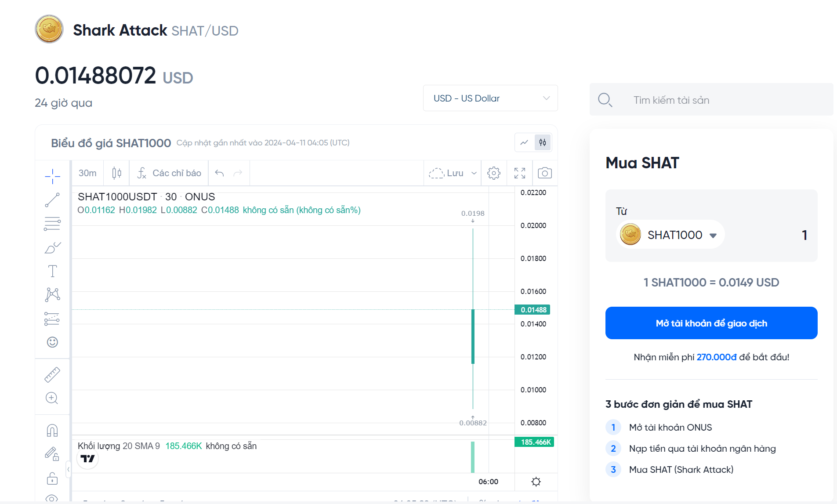Open the SHAT1000 asset selector dropdown
Screen dimensions: 837x504
(670, 235)
